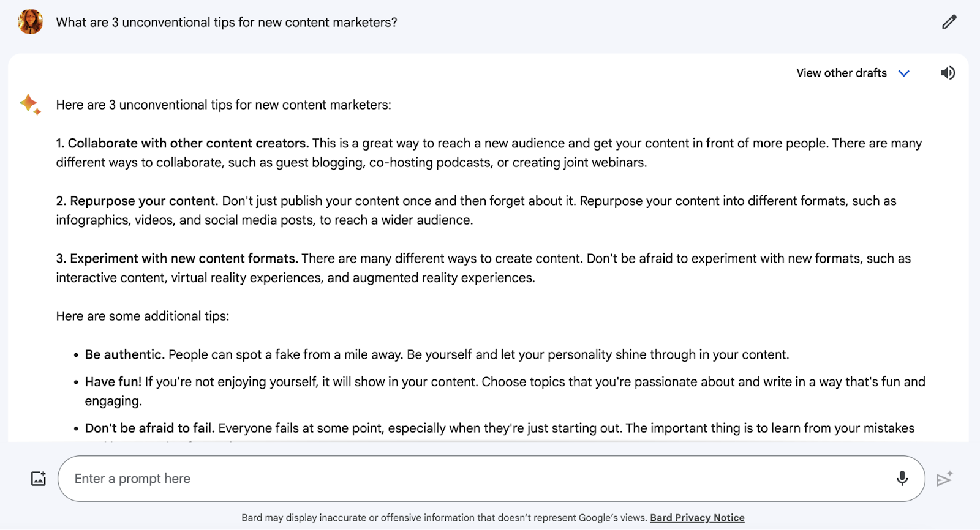The width and height of the screenshot is (980, 530).
Task: Start voice input with the microphone icon
Action: pos(901,478)
